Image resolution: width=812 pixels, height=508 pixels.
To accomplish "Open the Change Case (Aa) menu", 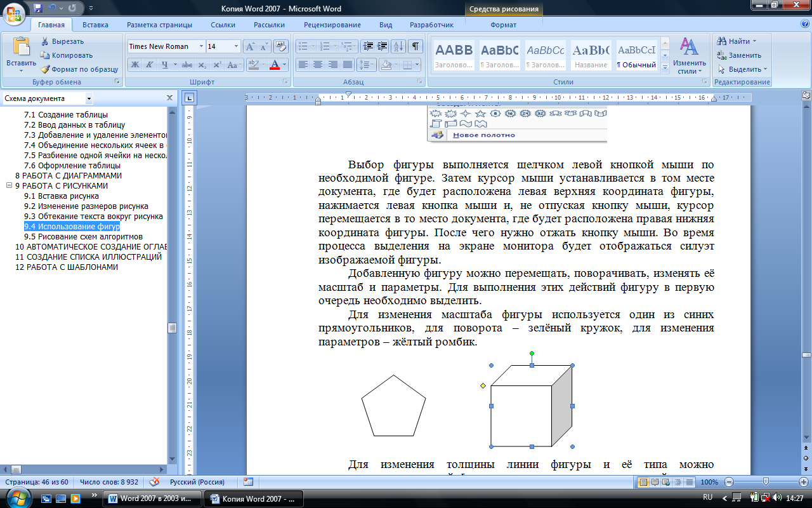I will (234, 65).
